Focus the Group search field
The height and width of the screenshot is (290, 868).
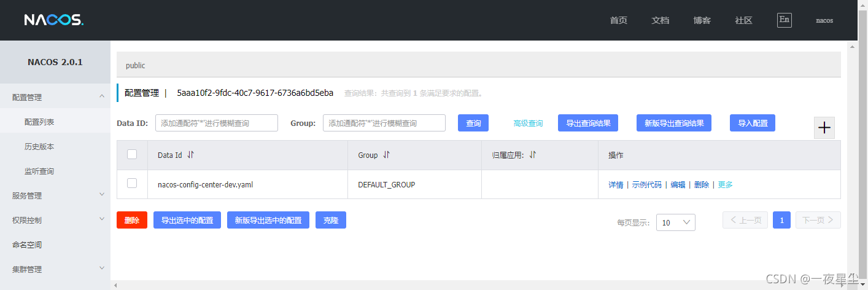(384, 123)
